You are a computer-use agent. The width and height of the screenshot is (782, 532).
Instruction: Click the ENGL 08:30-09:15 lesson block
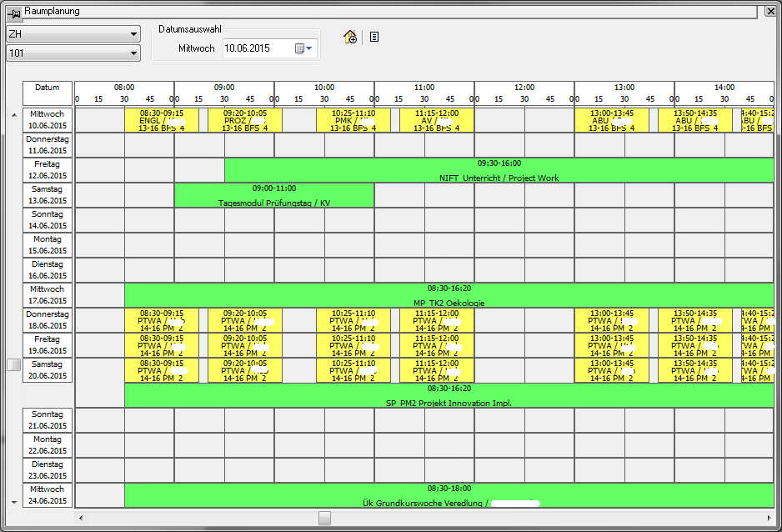[x=162, y=120]
